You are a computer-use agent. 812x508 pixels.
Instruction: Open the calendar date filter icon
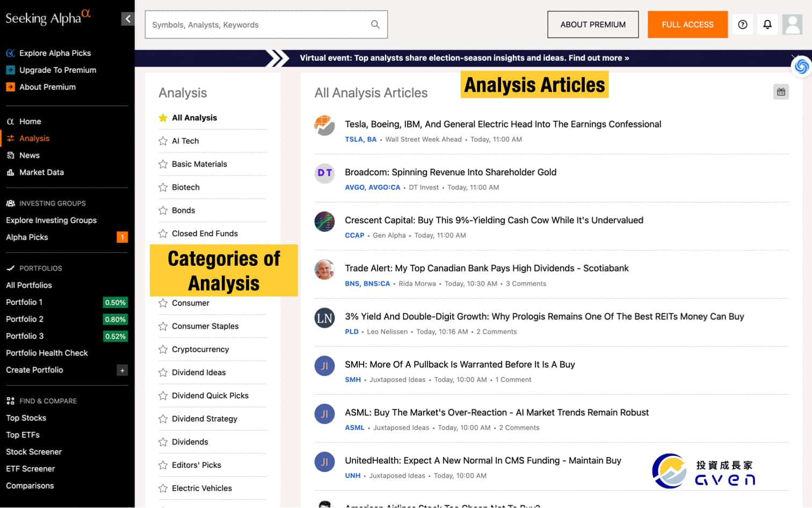point(781,92)
